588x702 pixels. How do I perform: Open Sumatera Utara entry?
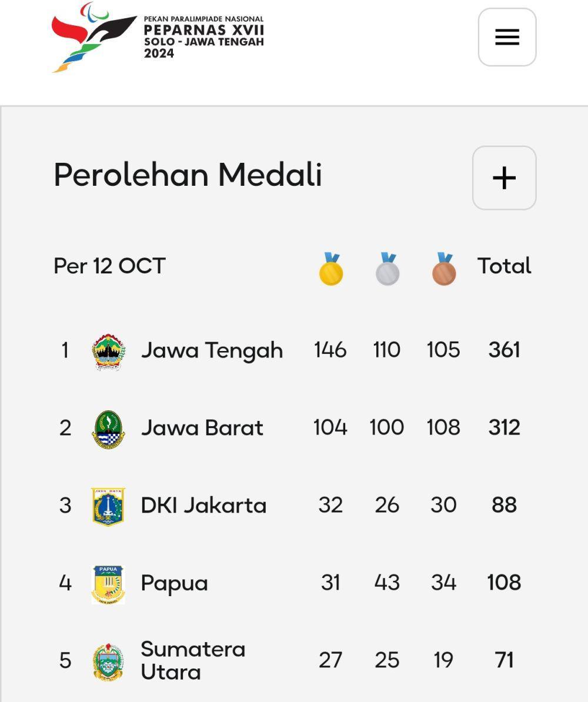tap(193, 660)
